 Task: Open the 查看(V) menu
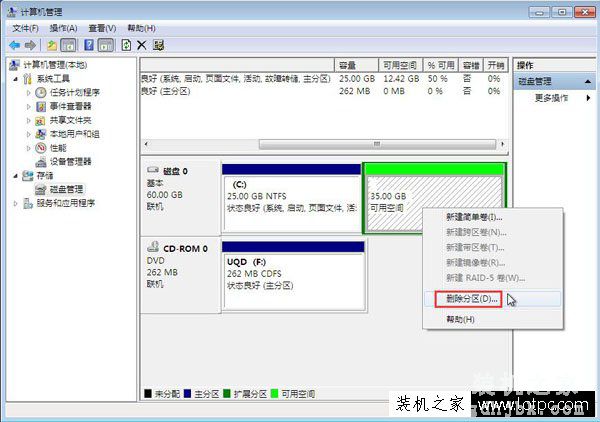pyautogui.click(x=102, y=28)
